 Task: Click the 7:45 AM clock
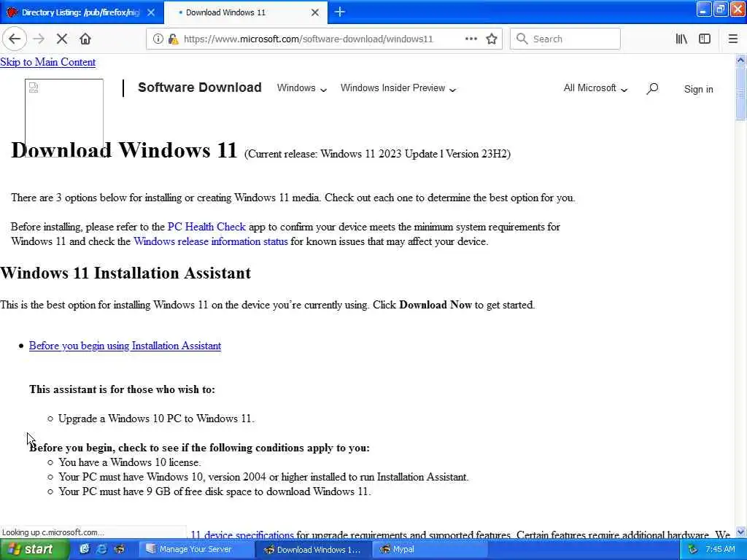click(x=720, y=549)
